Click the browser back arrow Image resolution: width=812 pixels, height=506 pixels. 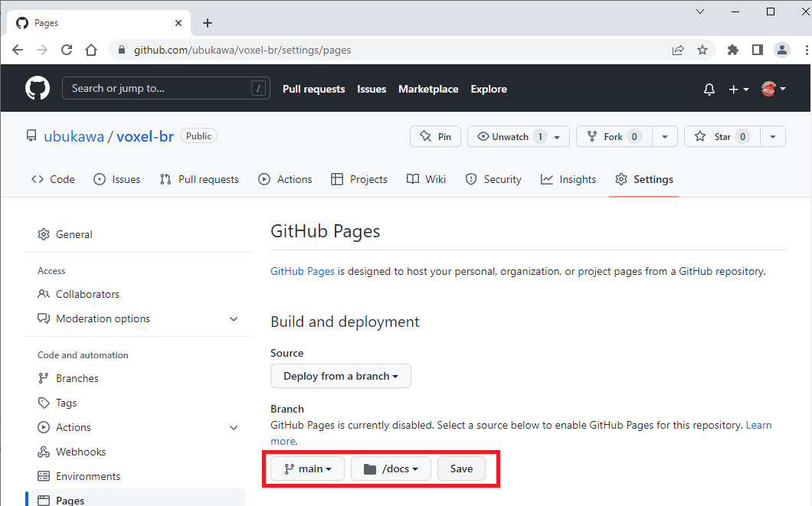tap(18, 51)
